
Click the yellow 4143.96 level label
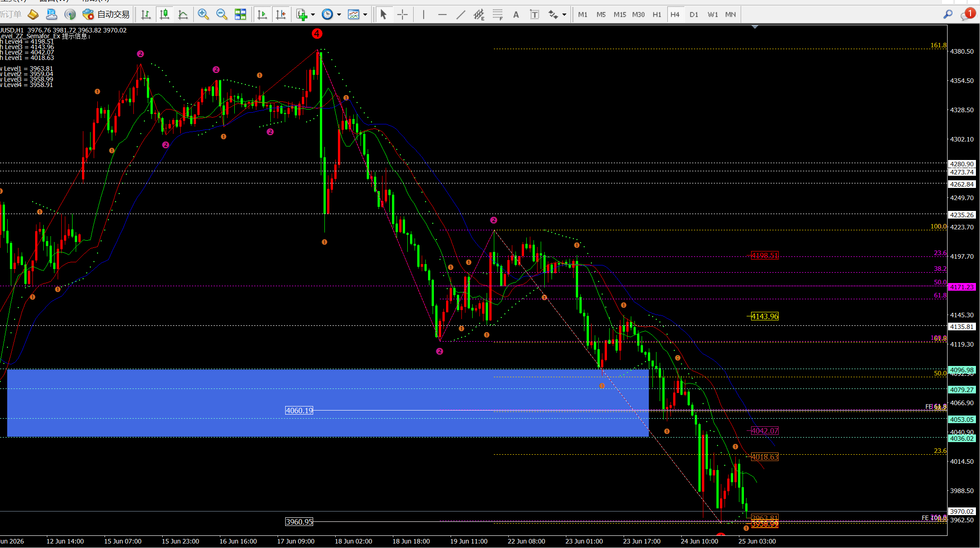[765, 316]
